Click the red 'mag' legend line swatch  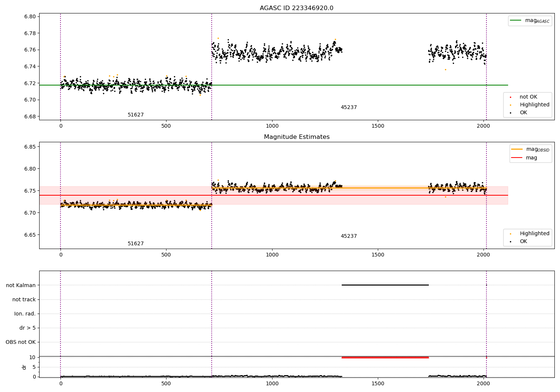click(x=517, y=158)
